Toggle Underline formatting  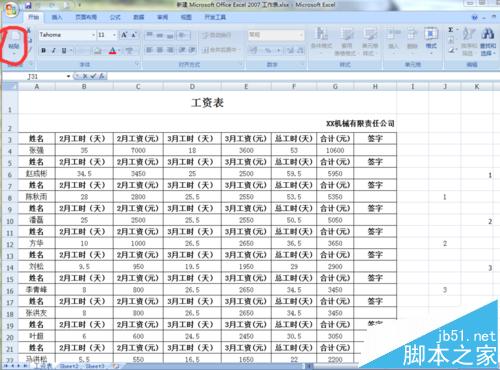(x=63, y=51)
